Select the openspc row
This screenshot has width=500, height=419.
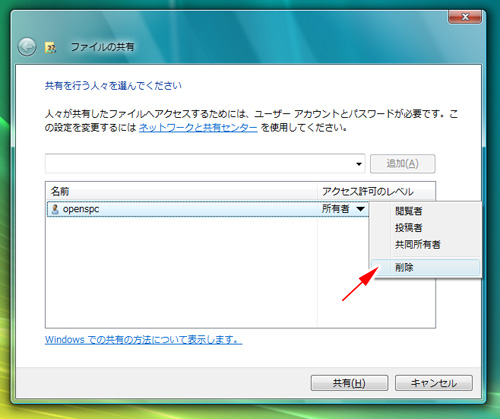click(x=208, y=209)
